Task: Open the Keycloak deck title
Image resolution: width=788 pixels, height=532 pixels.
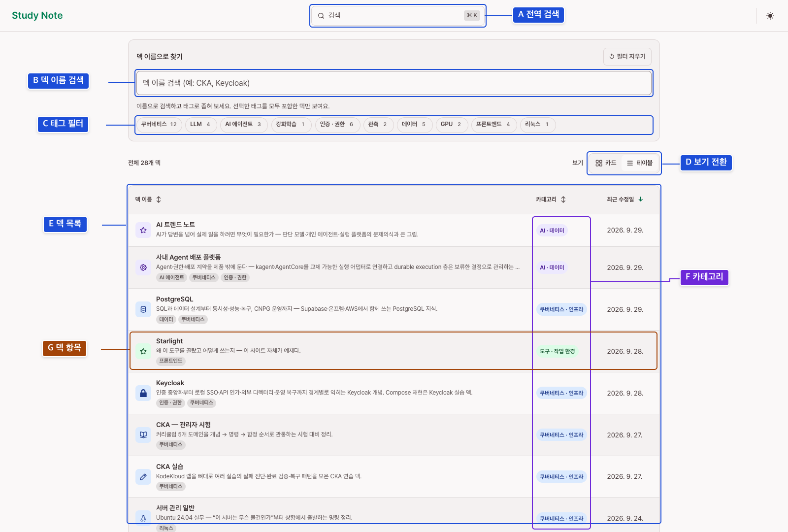Action: pyautogui.click(x=170, y=383)
